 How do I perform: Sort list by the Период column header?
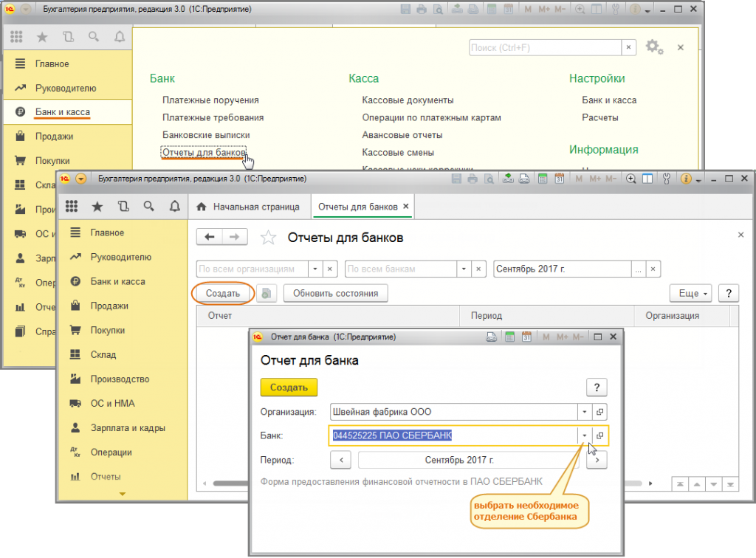pyautogui.click(x=546, y=316)
